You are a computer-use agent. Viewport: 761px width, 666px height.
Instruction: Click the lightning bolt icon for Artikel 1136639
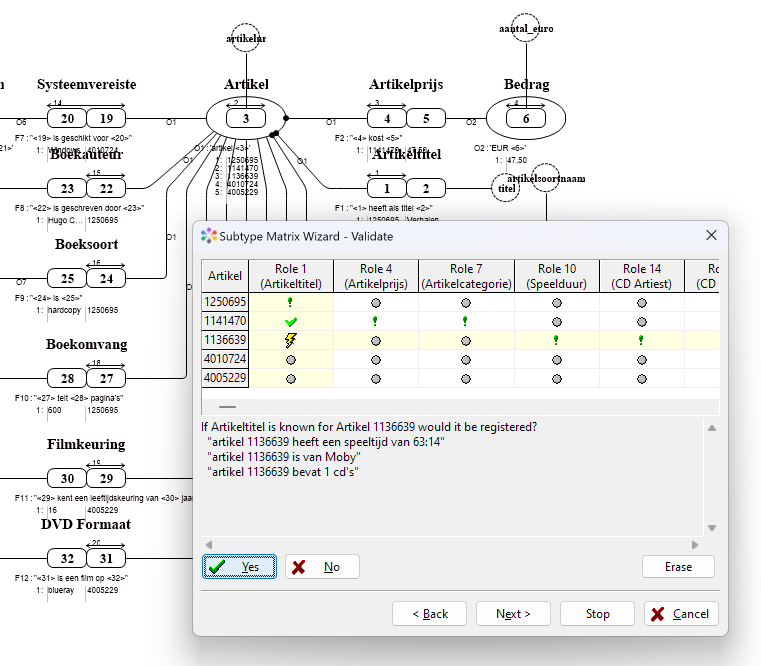291,340
